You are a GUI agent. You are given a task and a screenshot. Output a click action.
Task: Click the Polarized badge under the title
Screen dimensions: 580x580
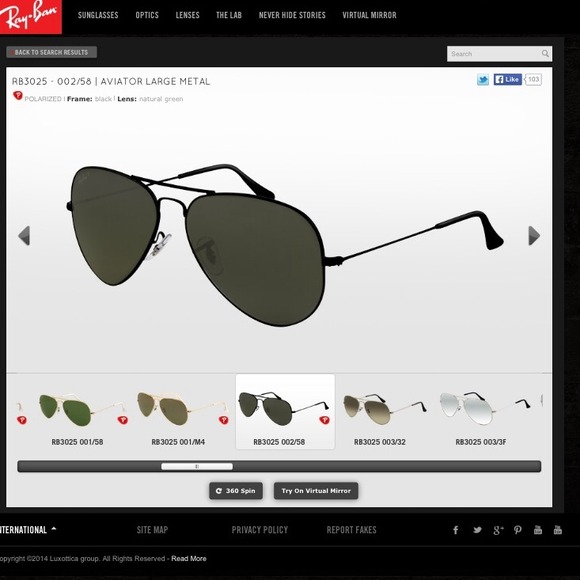18,96
